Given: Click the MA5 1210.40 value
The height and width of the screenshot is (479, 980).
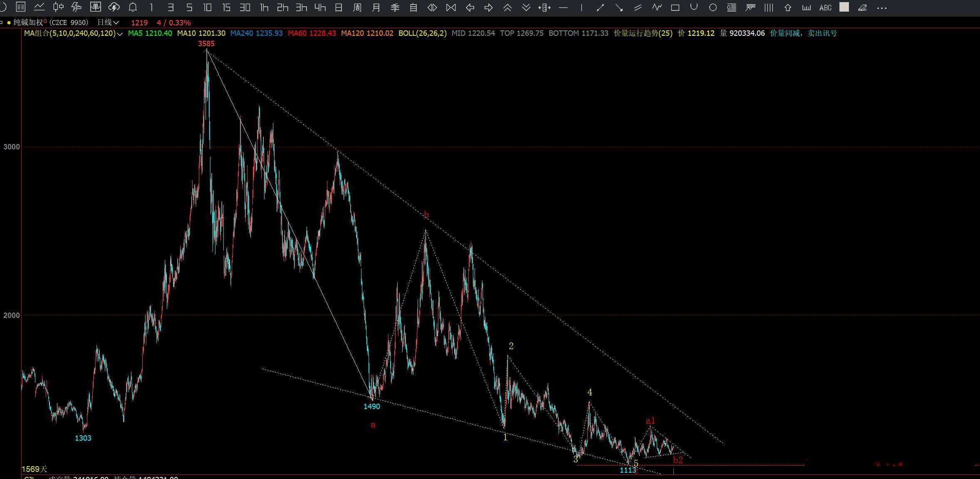Looking at the screenshot, I should tap(150, 33).
